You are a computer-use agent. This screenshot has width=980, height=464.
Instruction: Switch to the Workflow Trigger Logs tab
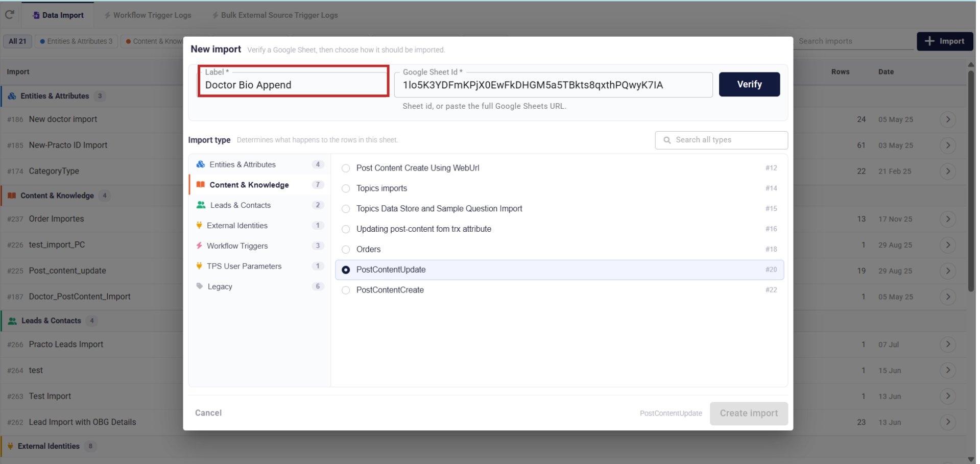point(148,15)
